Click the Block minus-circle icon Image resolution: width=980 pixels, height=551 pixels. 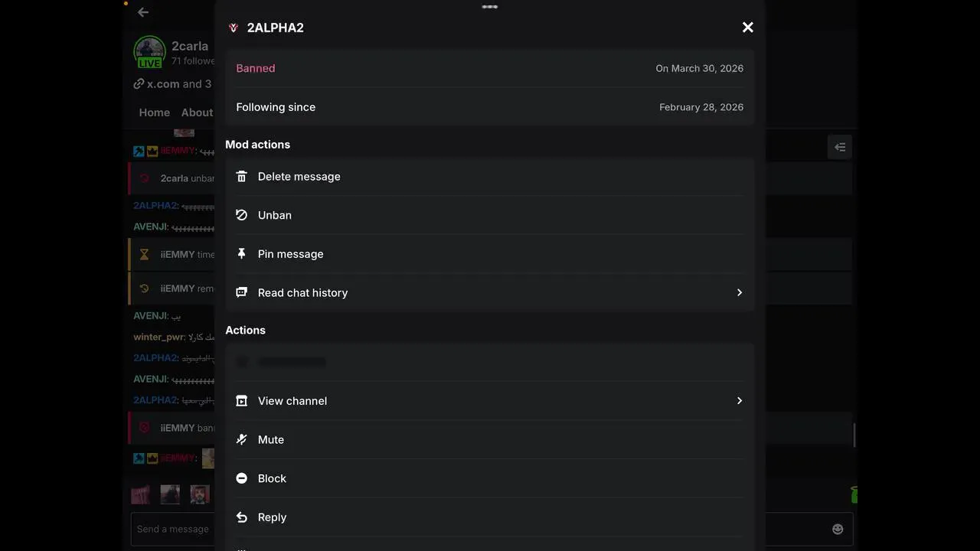click(x=242, y=478)
